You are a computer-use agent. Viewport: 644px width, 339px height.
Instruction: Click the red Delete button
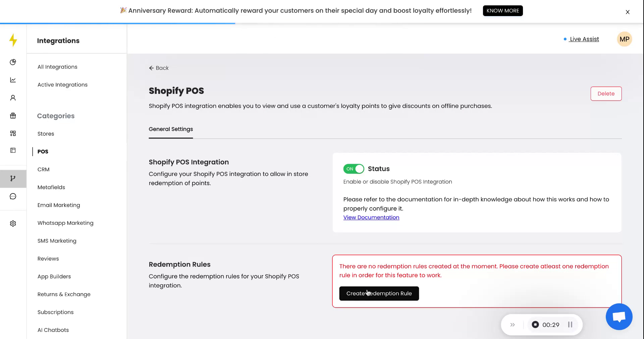tap(606, 94)
